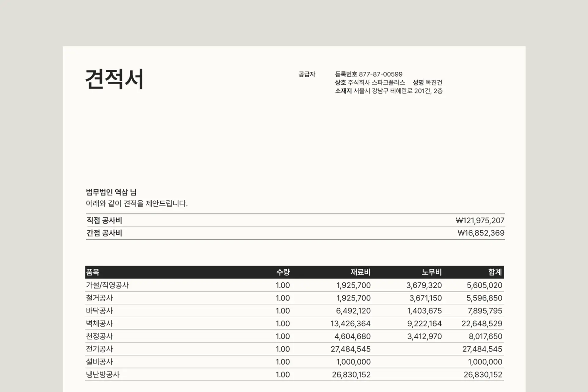Select the 냉난방공사 row name
The image size is (588, 392).
pos(103,375)
